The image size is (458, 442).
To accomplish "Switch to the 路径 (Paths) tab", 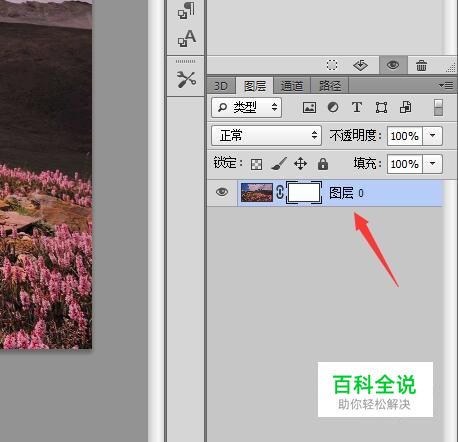I will click(x=330, y=86).
